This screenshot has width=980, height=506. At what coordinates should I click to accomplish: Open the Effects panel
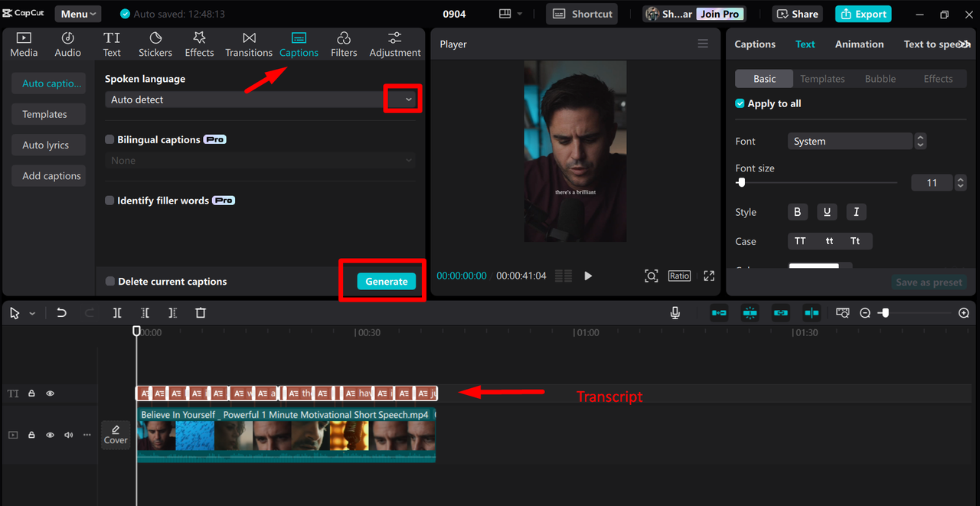(199, 44)
